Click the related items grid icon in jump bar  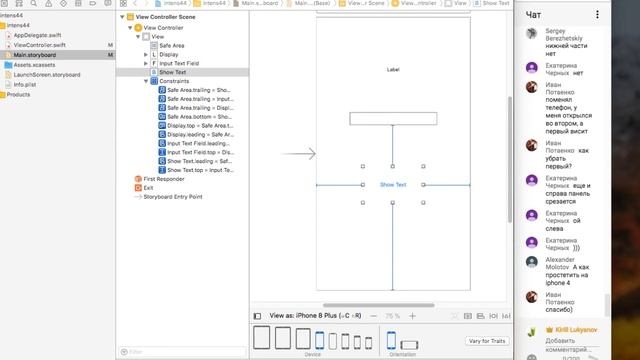pos(123,3)
